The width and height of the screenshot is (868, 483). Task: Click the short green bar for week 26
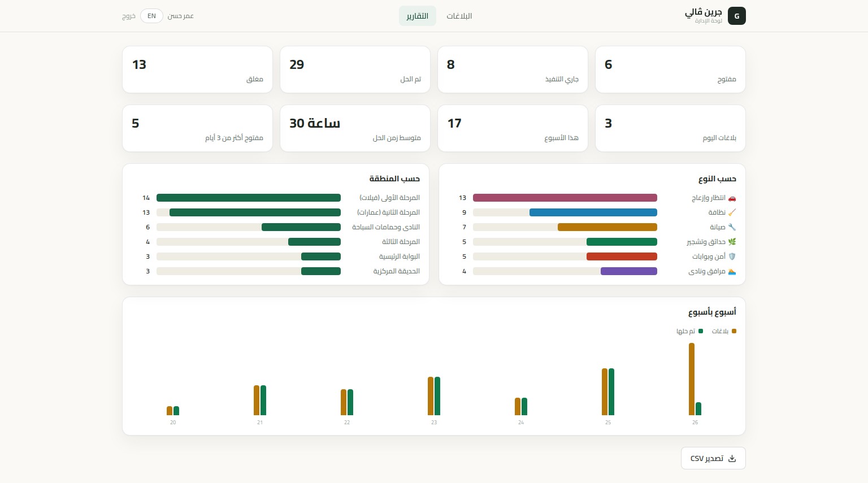tap(698, 408)
